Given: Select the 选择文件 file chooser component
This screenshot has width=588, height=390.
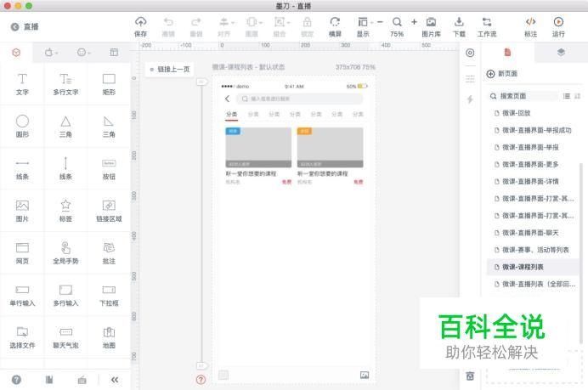Looking at the screenshot, I should pyautogui.click(x=22, y=337).
